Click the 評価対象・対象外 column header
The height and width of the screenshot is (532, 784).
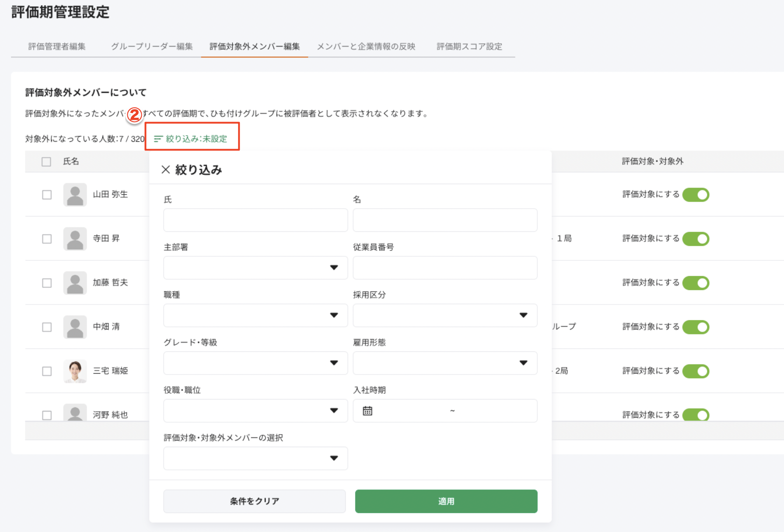click(x=652, y=161)
